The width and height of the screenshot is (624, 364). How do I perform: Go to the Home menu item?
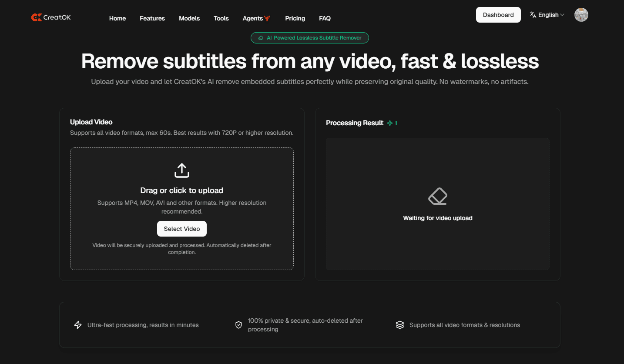[x=117, y=18]
